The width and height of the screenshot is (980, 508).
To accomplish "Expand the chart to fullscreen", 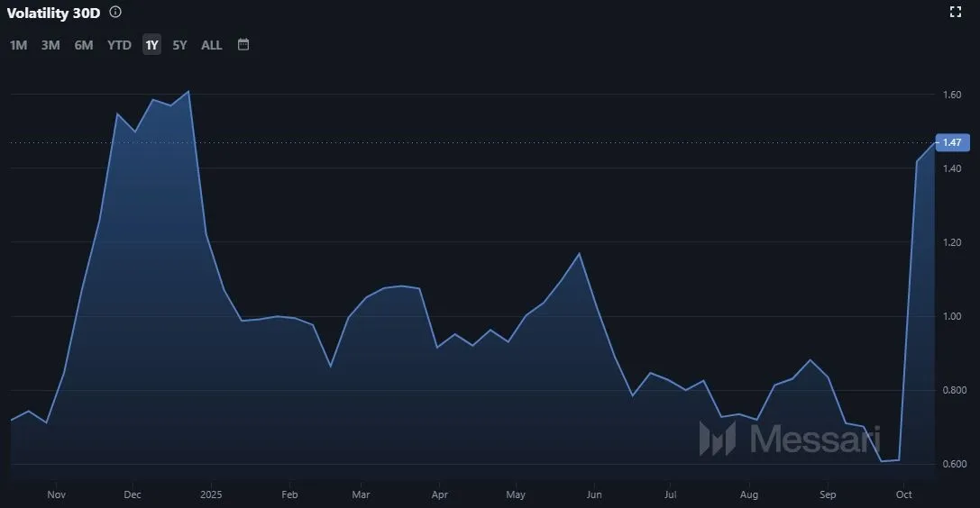I will click(x=956, y=12).
